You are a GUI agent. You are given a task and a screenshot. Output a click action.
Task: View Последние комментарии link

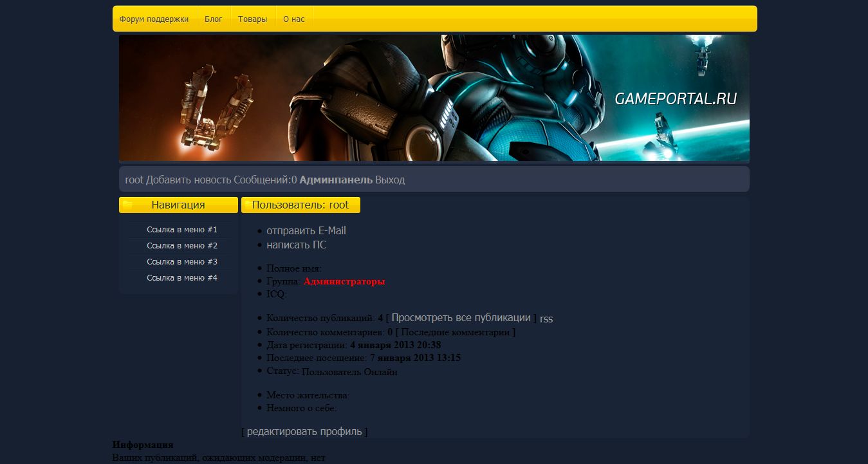pos(455,333)
